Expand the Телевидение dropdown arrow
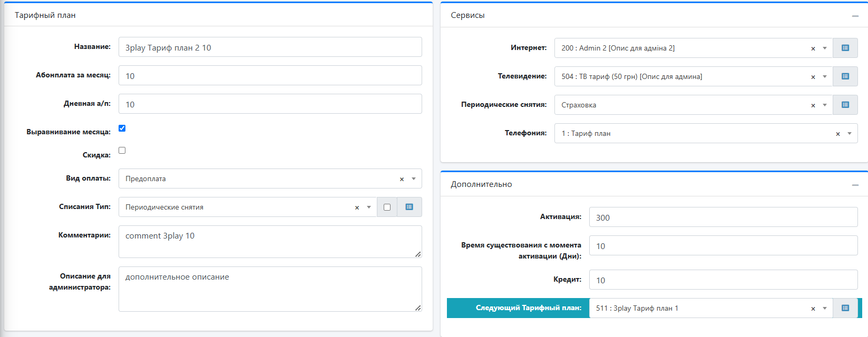The height and width of the screenshot is (337, 868). tap(824, 76)
